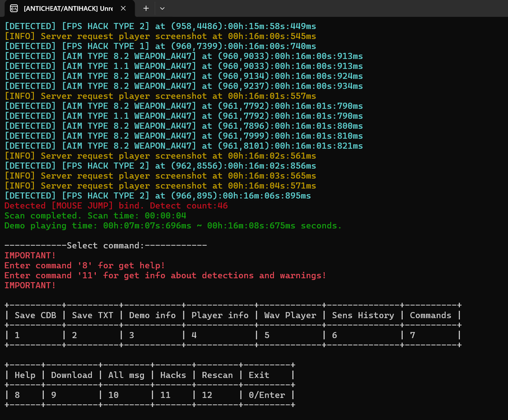Close the ANTICHEAT/ANTIHACK tab

point(124,8)
